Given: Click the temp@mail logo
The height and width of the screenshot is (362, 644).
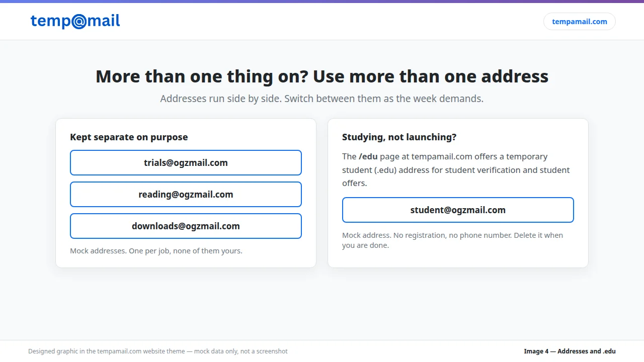Looking at the screenshot, I should 75,21.
